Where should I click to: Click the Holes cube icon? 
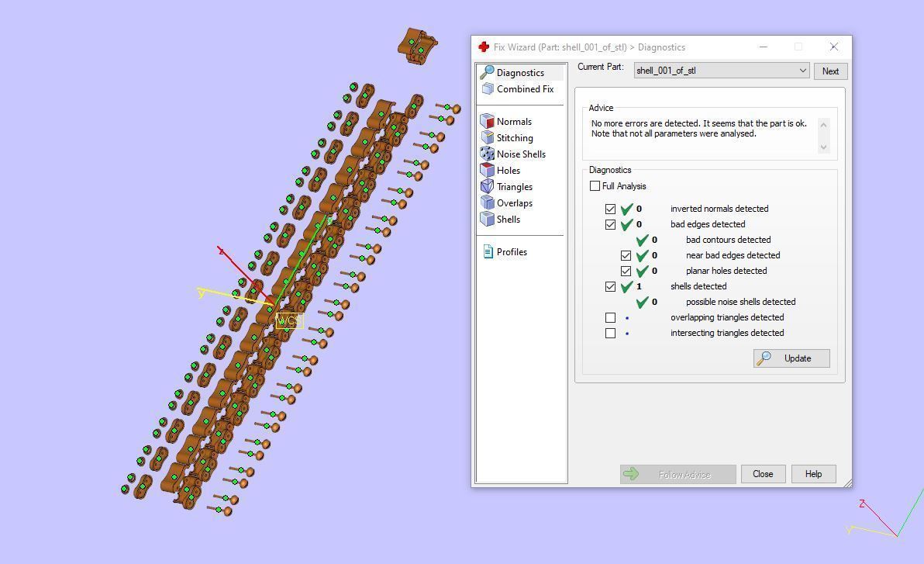click(488, 171)
